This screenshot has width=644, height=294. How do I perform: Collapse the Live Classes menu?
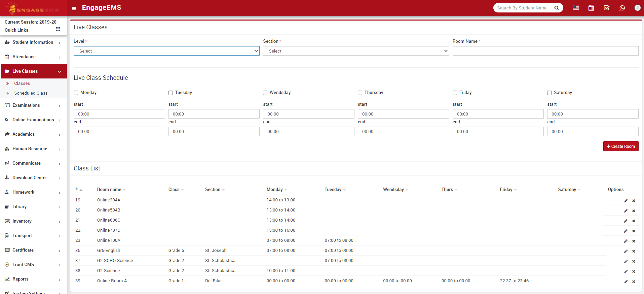[x=34, y=71]
